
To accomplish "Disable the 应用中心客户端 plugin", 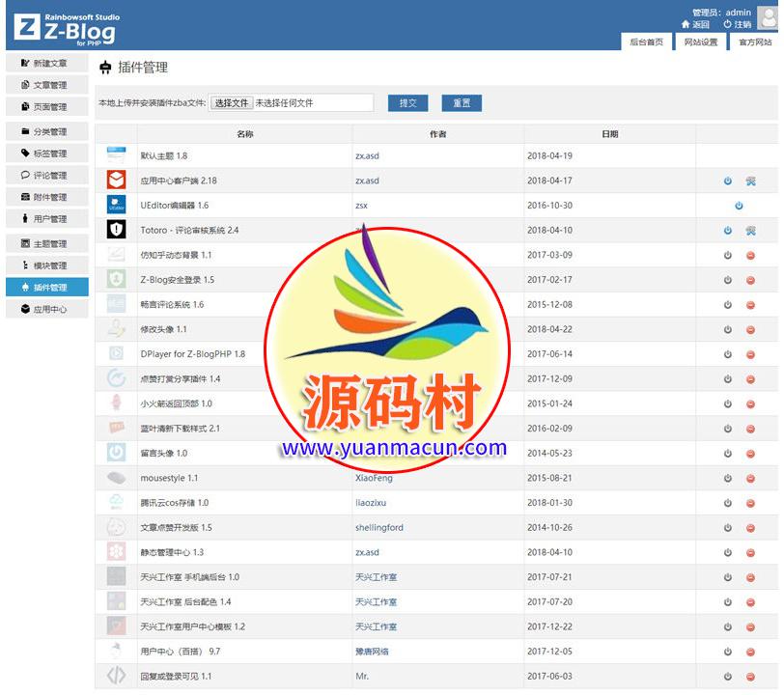I will pyautogui.click(x=728, y=181).
